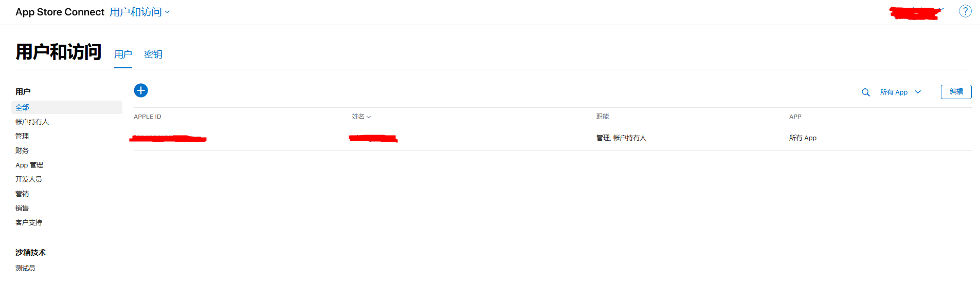This screenshot has width=980, height=284.
Task: Open the 用户和访问 section dropdown in header
Action: [x=139, y=12]
